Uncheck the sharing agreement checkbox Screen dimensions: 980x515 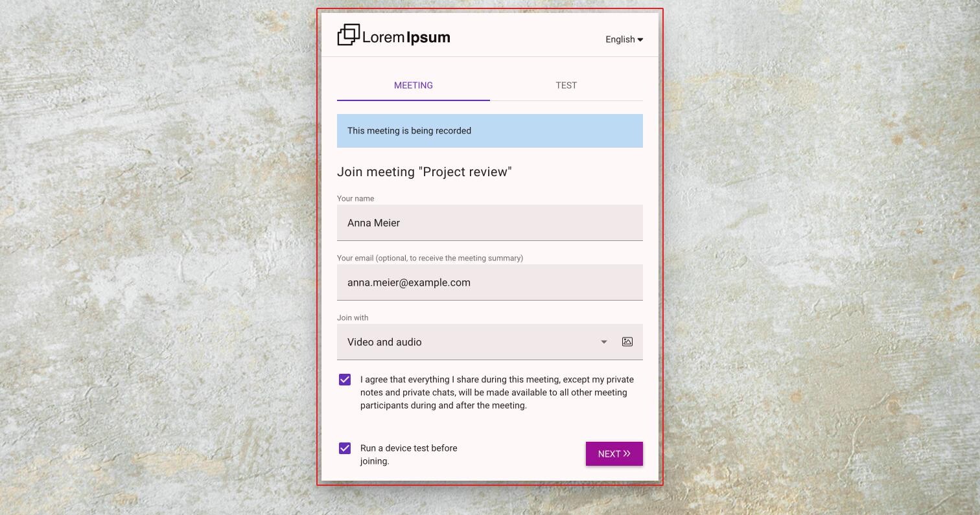(x=345, y=380)
